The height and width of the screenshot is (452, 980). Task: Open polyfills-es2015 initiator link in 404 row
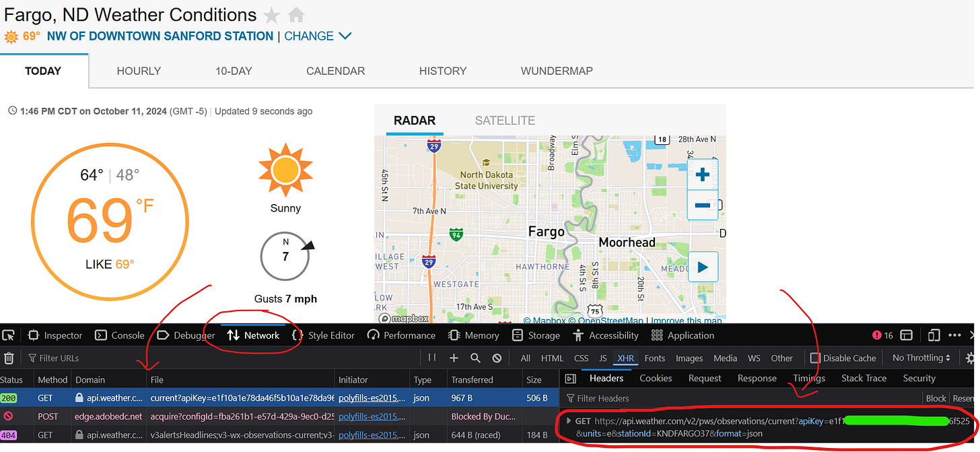click(x=372, y=435)
